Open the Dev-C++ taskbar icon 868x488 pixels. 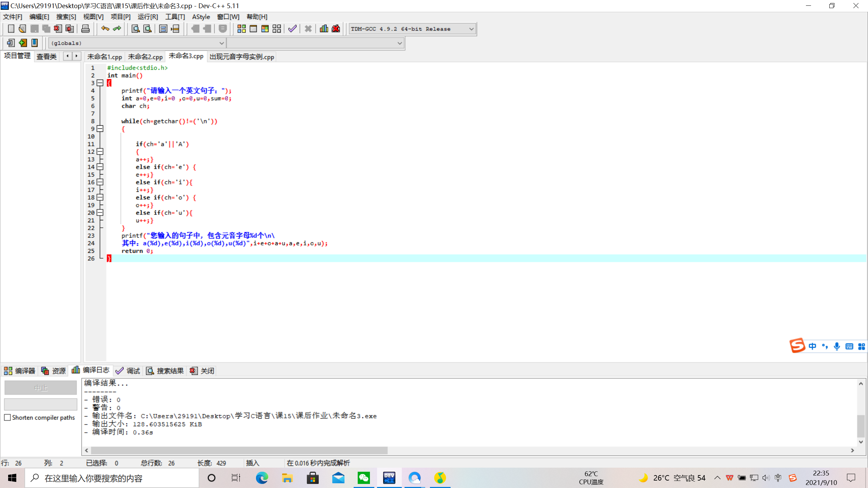(389, 478)
